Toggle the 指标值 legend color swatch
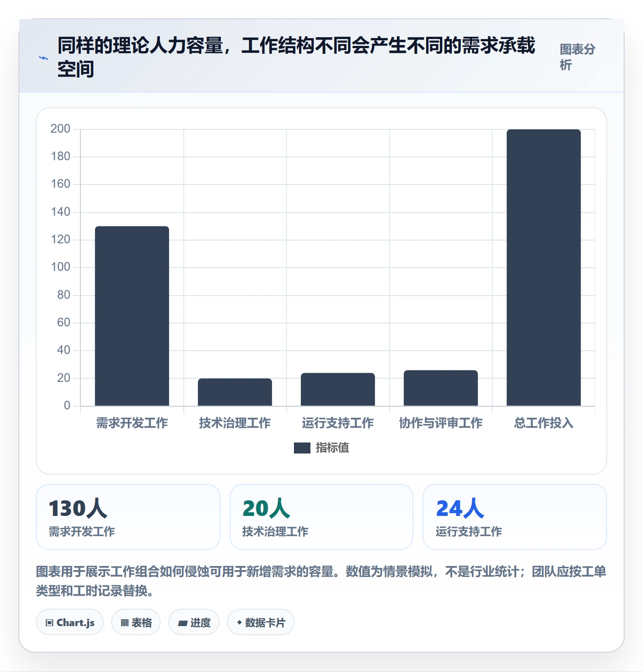This screenshot has width=643, height=672. coord(302,448)
